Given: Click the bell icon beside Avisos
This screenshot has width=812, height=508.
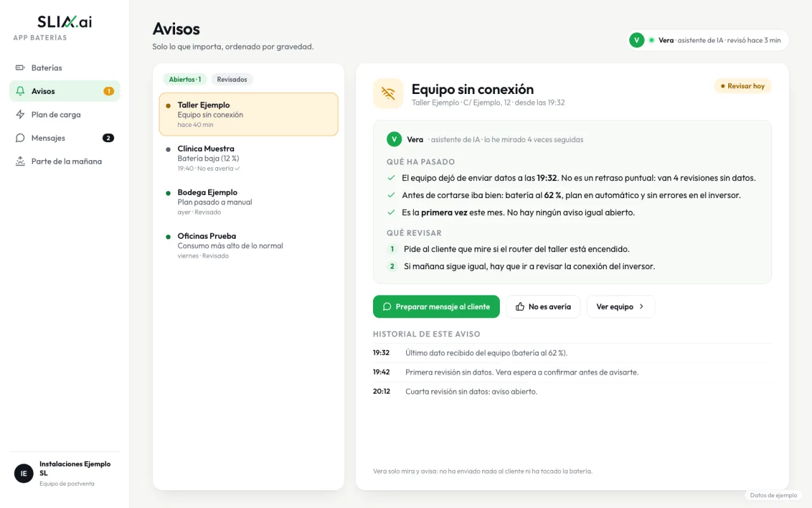Looking at the screenshot, I should click(x=20, y=91).
